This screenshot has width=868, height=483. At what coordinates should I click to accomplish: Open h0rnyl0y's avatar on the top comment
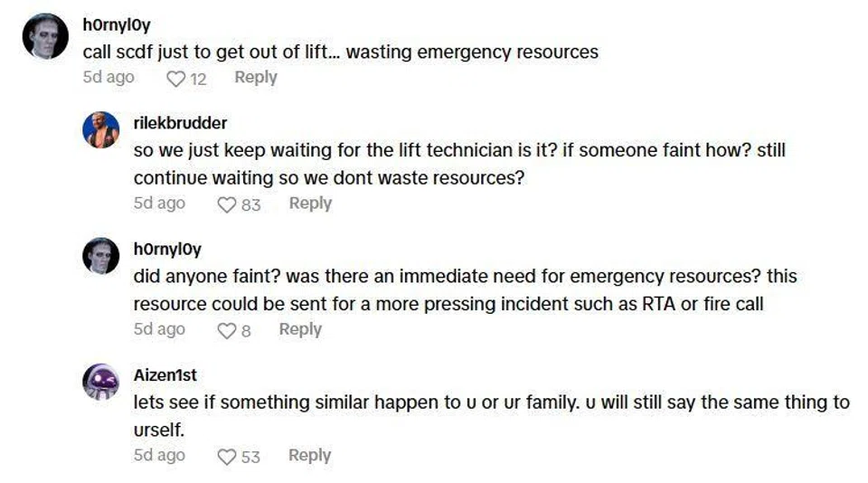[44, 37]
